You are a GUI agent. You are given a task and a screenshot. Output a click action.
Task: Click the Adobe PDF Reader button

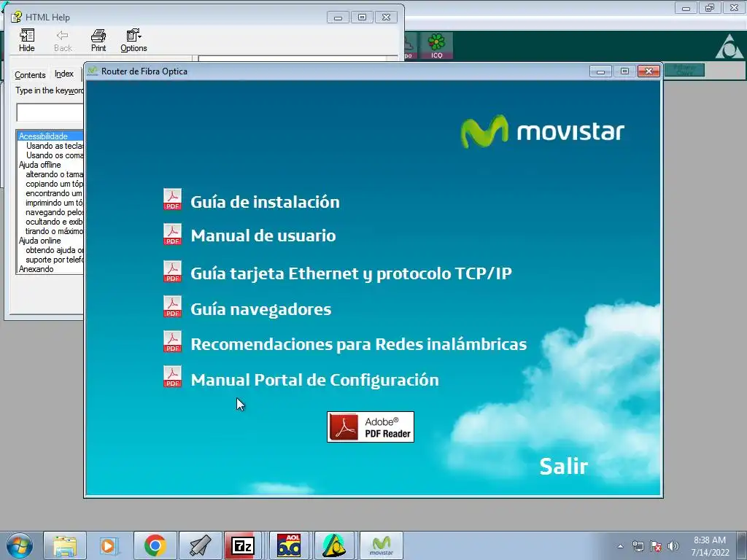click(371, 427)
